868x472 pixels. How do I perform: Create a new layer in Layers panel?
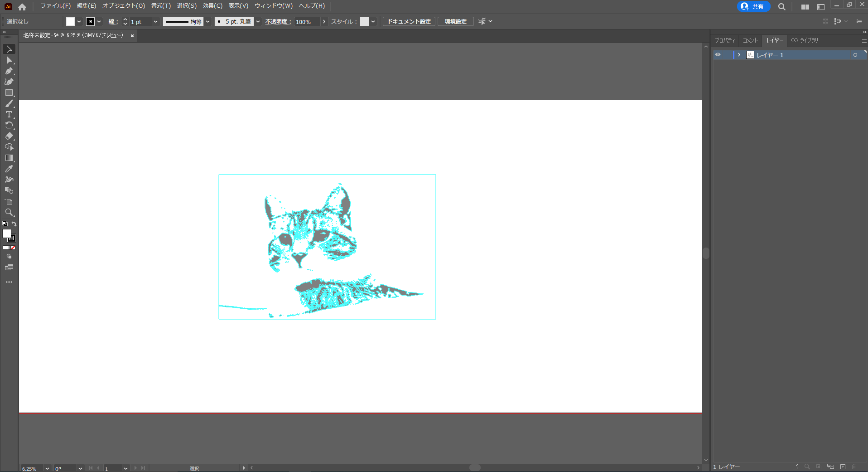(x=843, y=467)
